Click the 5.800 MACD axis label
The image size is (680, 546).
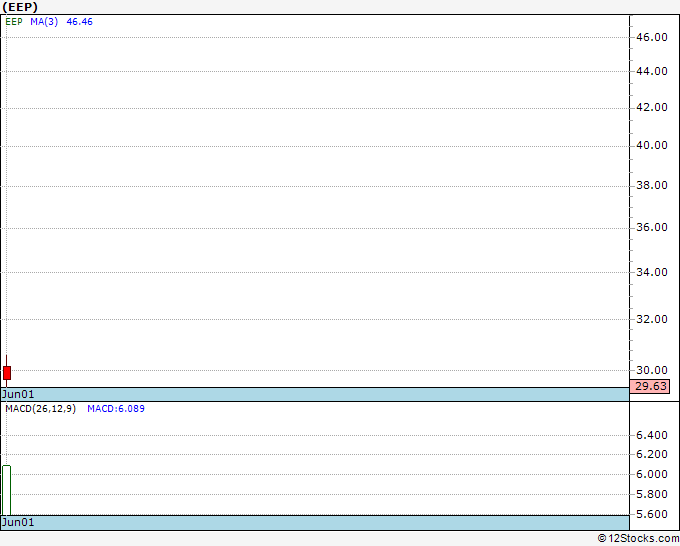pos(652,494)
